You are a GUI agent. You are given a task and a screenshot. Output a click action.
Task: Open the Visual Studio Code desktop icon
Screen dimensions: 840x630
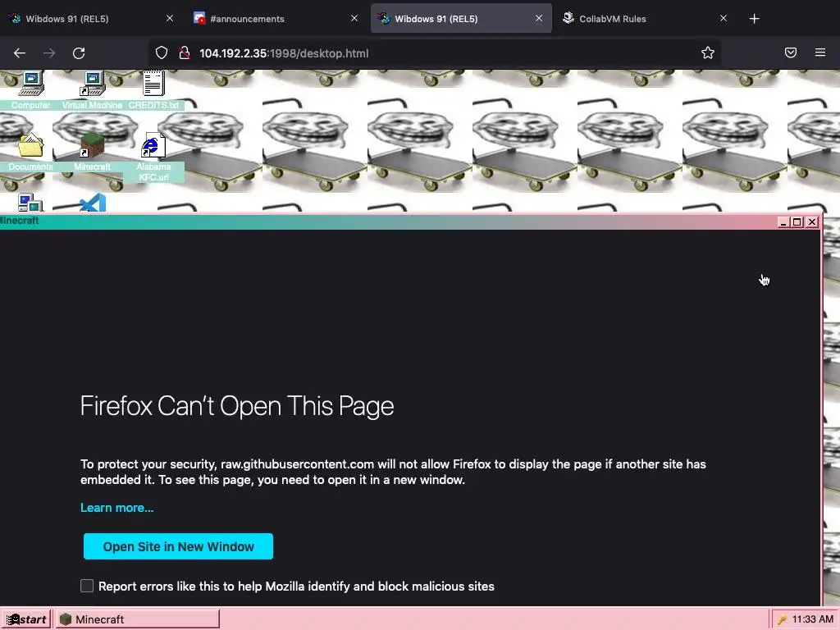93,203
